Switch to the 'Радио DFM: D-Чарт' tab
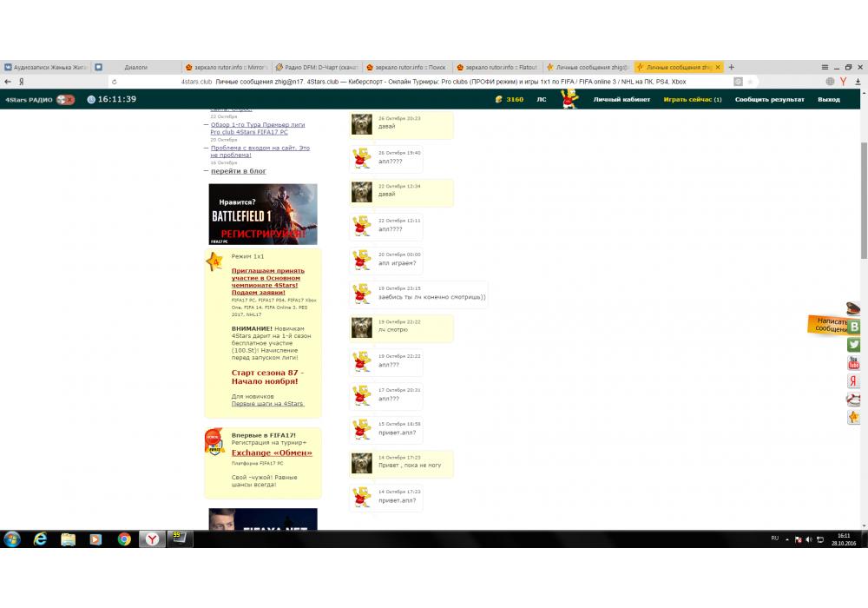 [317, 67]
